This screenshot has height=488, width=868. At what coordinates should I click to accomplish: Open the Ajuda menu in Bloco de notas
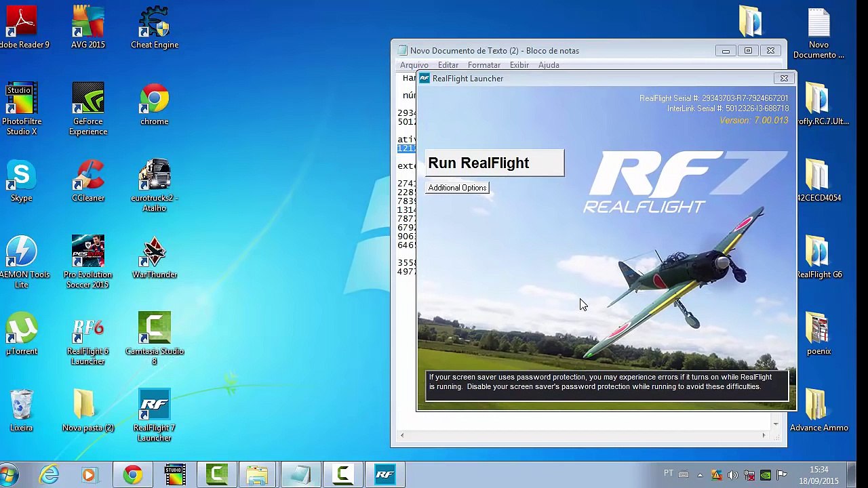point(549,65)
